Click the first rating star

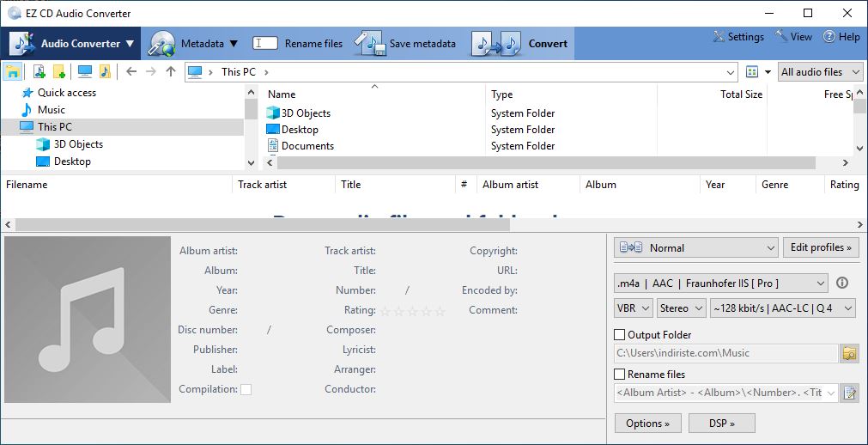point(385,311)
